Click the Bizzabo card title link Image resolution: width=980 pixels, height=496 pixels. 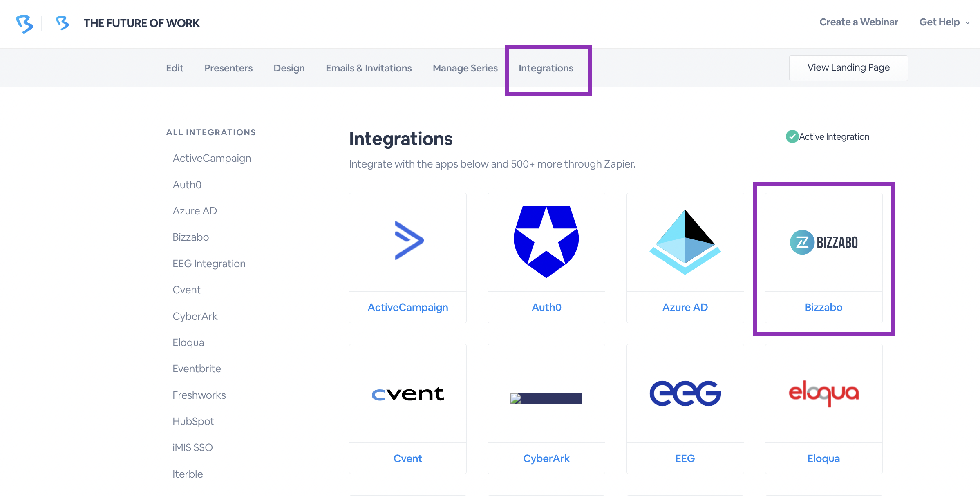click(823, 307)
